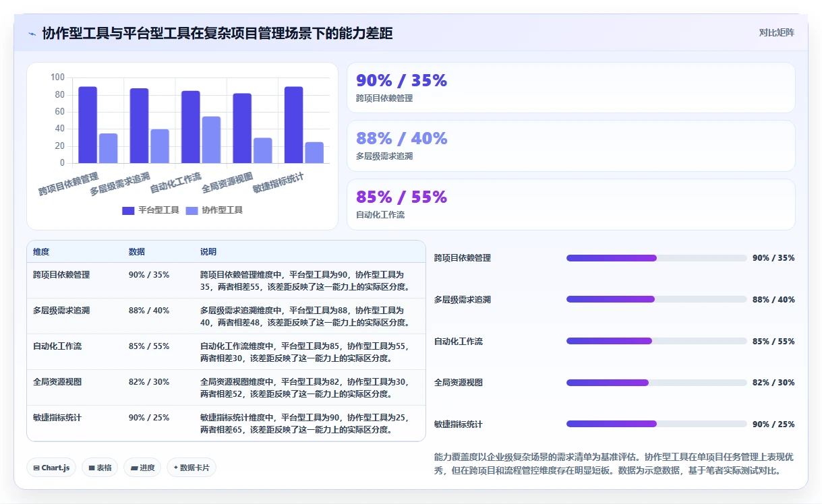
Task: Click the 数据 table column header
Action: click(137, 252)
